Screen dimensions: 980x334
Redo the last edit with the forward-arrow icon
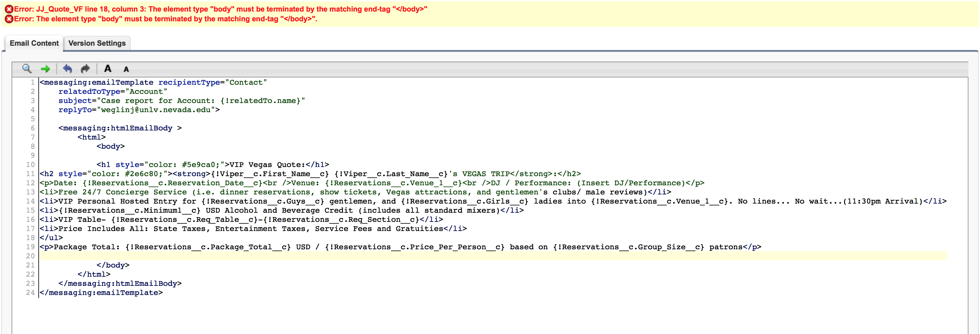(85, 69)
